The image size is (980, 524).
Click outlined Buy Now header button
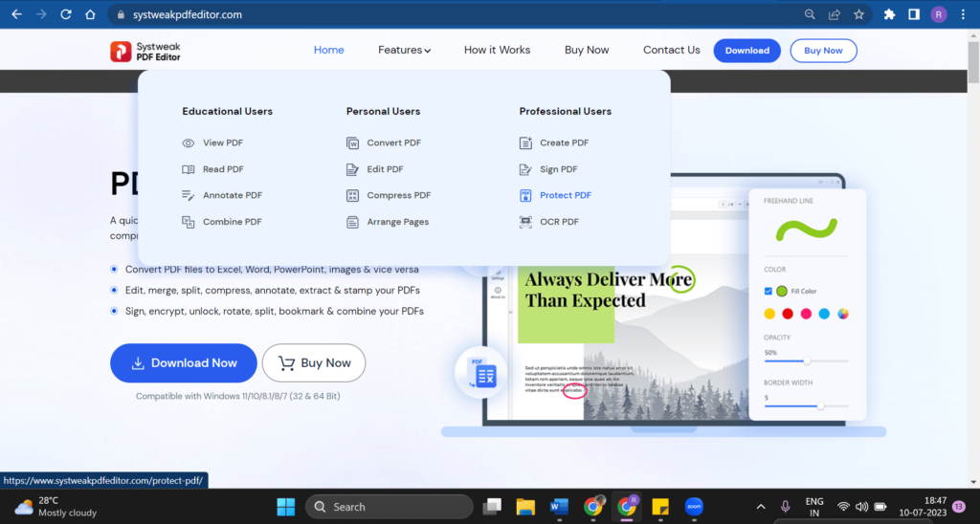823,51
